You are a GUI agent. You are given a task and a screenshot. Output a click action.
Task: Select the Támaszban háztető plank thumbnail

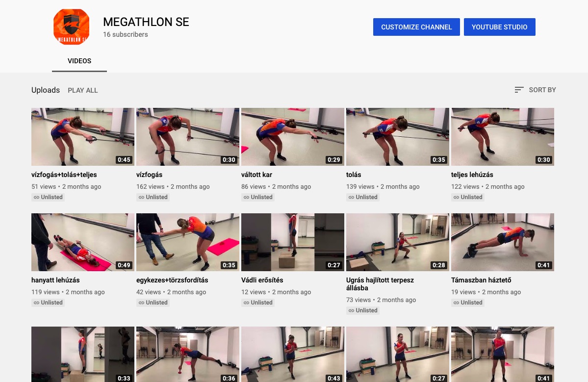[503, 242]
